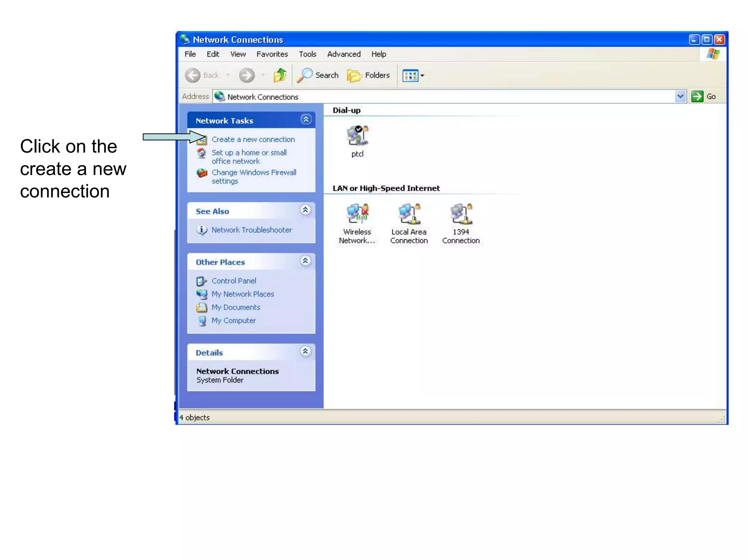Image resolution: width=747 pixels, height=560 pixels.
Task: Collapse the Details panel
Action: (306, 351)
